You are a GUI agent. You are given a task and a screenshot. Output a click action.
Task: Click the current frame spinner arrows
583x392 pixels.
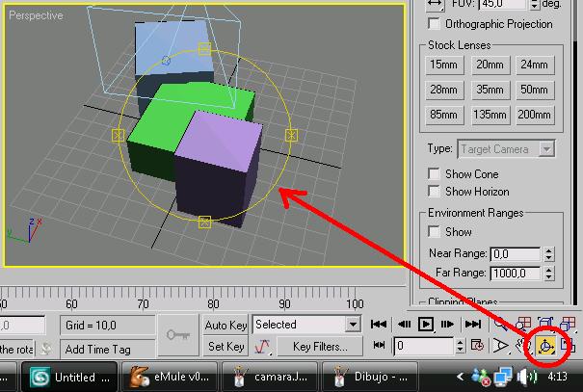tap(460, 346)
